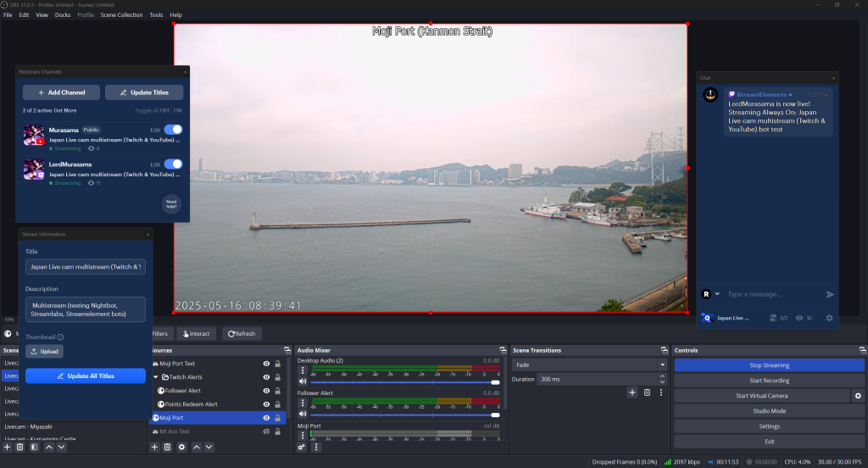This screenshot has width=868, height=468.
Task: Click the add source plus icon
Action: (x=154, y=447)
